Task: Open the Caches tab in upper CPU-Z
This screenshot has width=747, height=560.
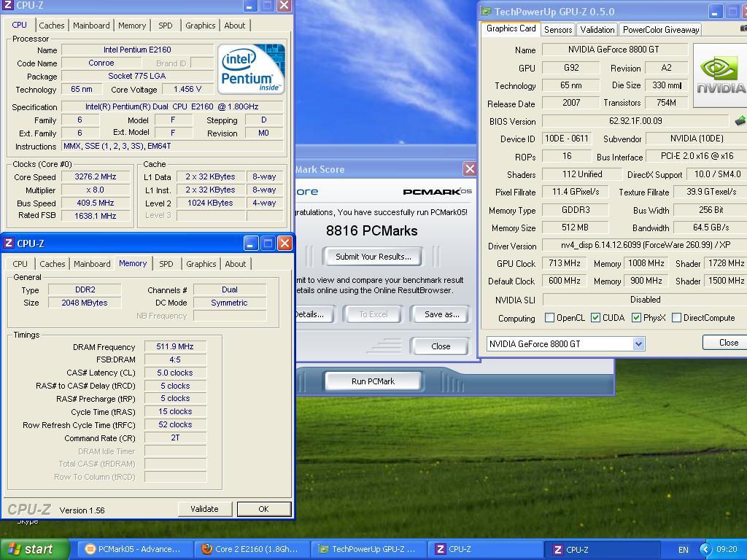Action: [52, 26]
